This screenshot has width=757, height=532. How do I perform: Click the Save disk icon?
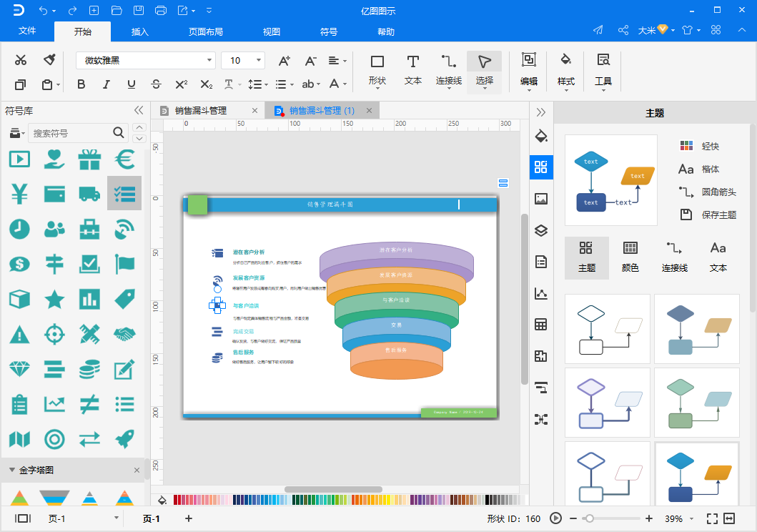pos(139,10)
